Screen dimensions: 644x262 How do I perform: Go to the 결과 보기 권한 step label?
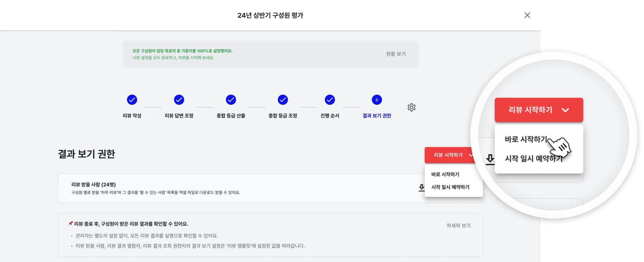(377, 116)
